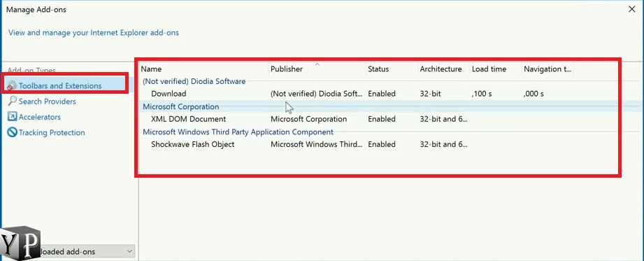Sort by the Load time column header

click(x=496, y=69)
